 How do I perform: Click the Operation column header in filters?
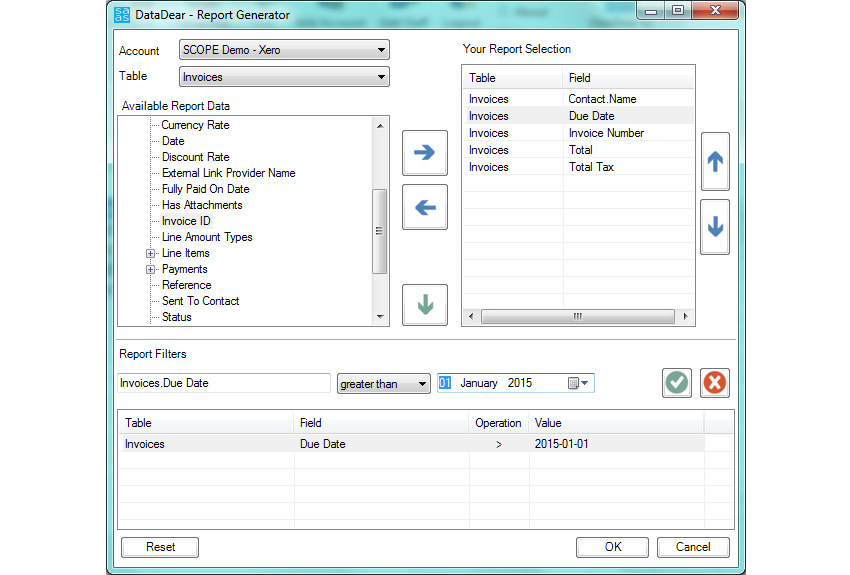498,423
